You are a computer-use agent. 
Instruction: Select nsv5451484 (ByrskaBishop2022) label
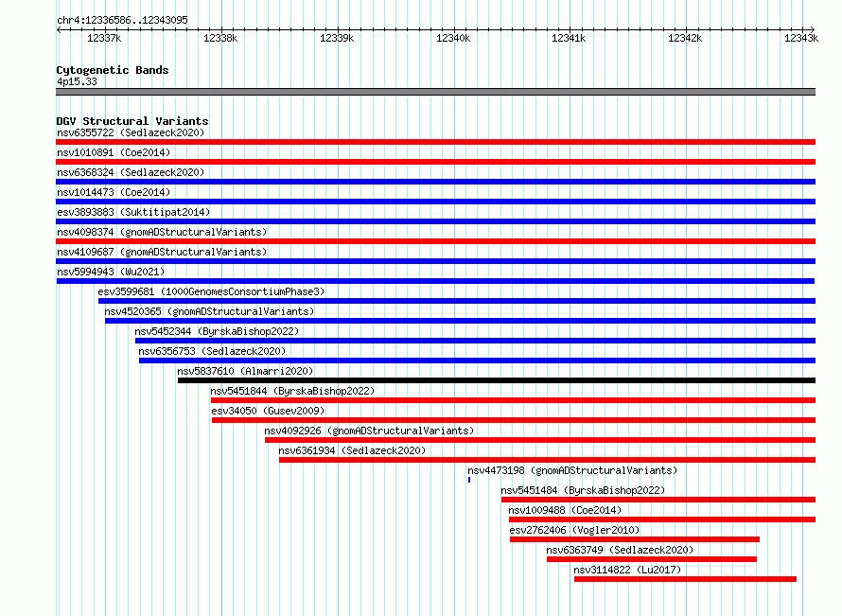[583, 490]
